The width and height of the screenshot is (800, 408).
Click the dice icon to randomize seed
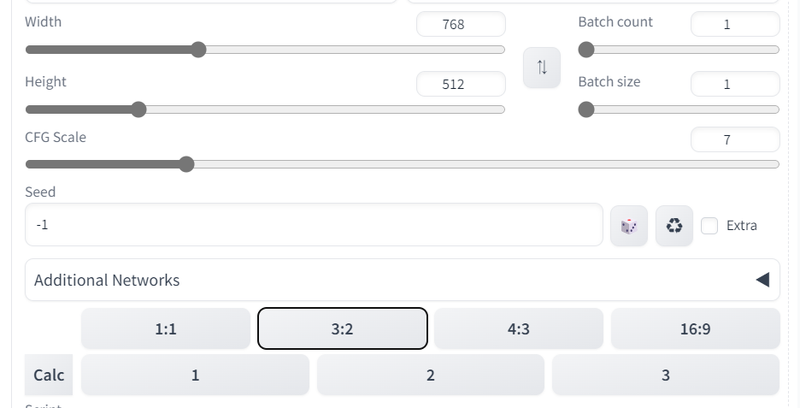click(629, 225)
